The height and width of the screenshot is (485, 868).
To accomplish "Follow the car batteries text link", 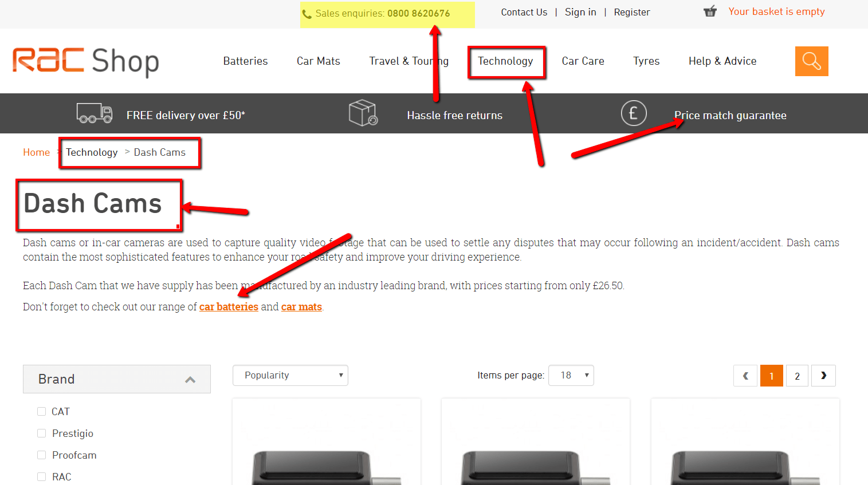I will [229, 307].
